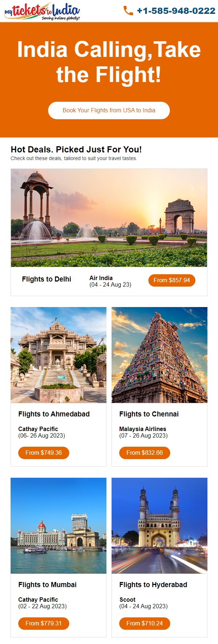218x644 pixels.
Task: Click the India Calling hero headline
Action: coord(109,62)
